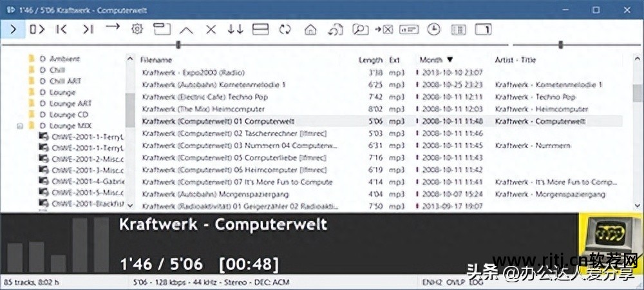Click the arrow-to-crossed-box toolbar icon
644x290 pixels.
point(384,29)
